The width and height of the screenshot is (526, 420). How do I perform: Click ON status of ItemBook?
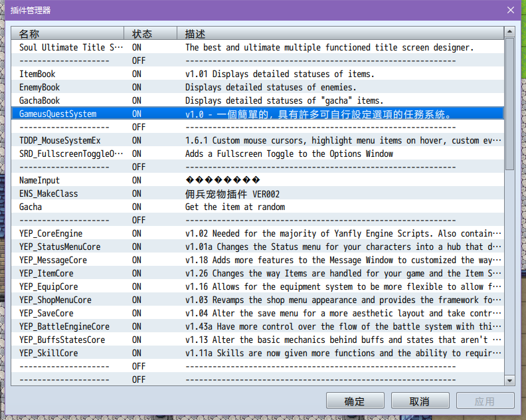point(137,74)
